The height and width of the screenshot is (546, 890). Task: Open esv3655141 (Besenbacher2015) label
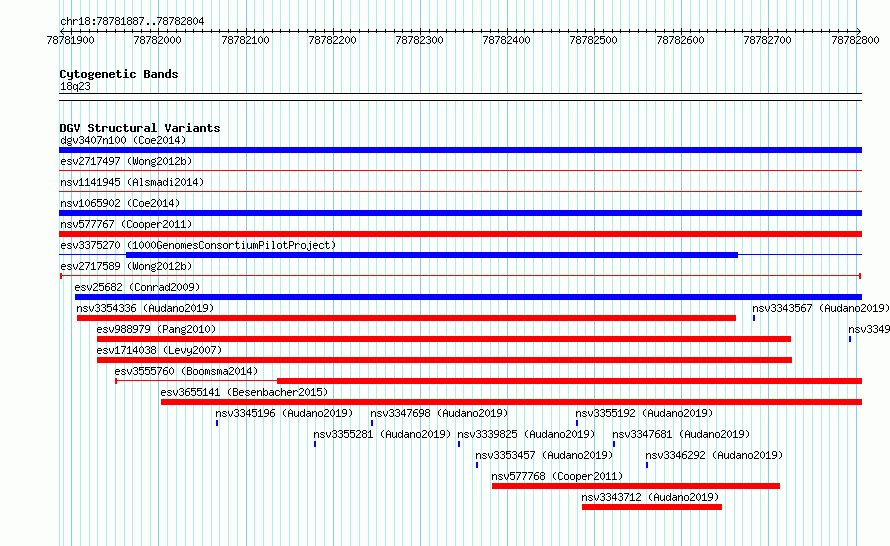pos(244,392)
